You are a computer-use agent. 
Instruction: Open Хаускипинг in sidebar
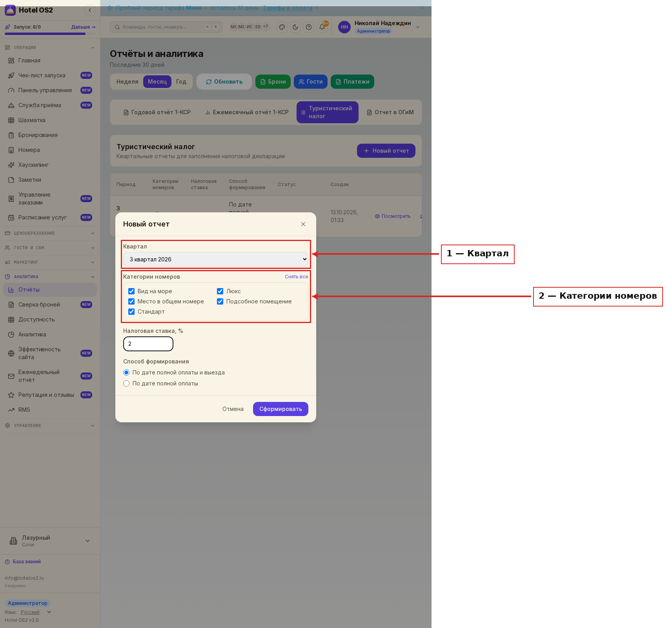point(50,165)
